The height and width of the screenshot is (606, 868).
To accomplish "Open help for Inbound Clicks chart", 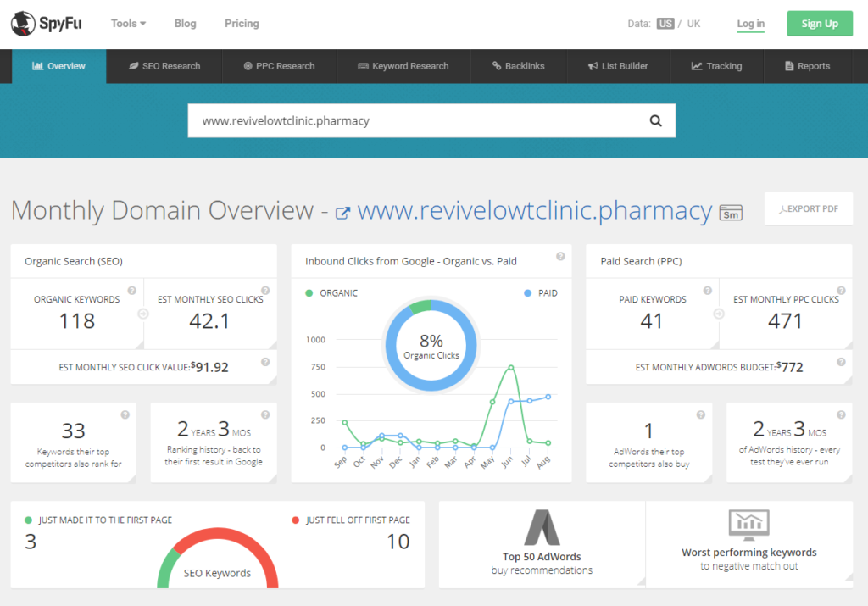I will coord(560,256).
